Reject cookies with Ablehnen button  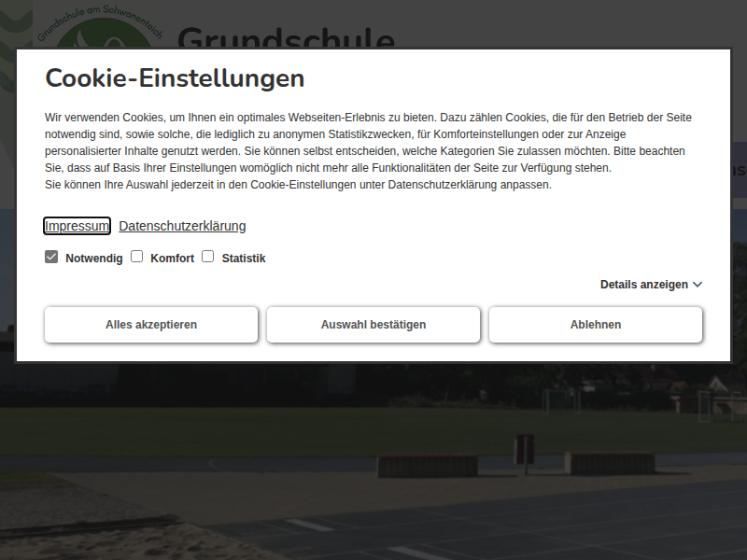click(595, 325)
